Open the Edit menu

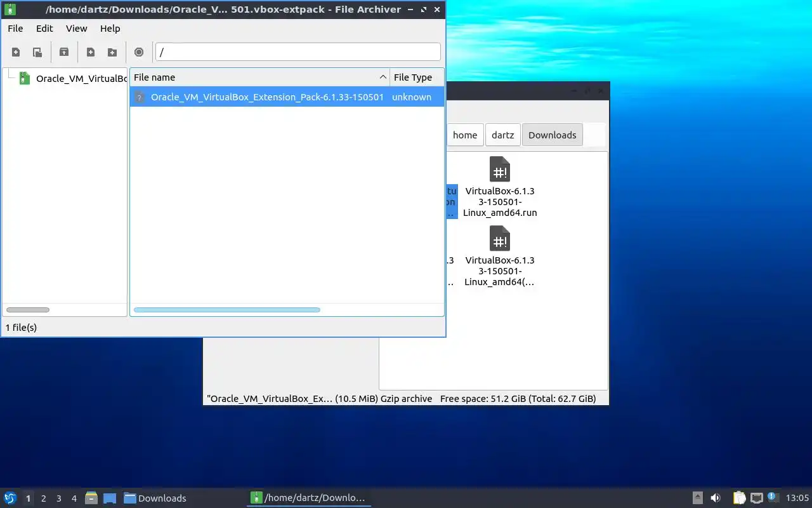44,29
